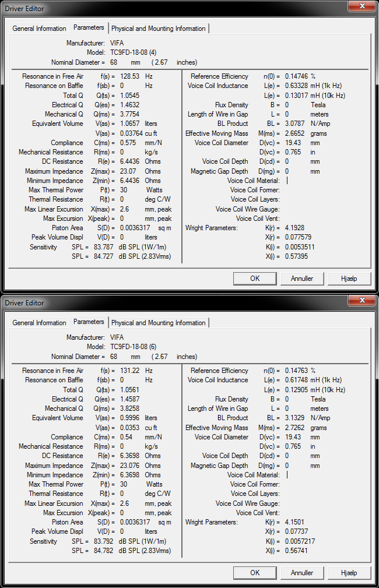Click the n(0) value 0.14763
The height and width of the screenshot is (588, 379).
(296, 371)
